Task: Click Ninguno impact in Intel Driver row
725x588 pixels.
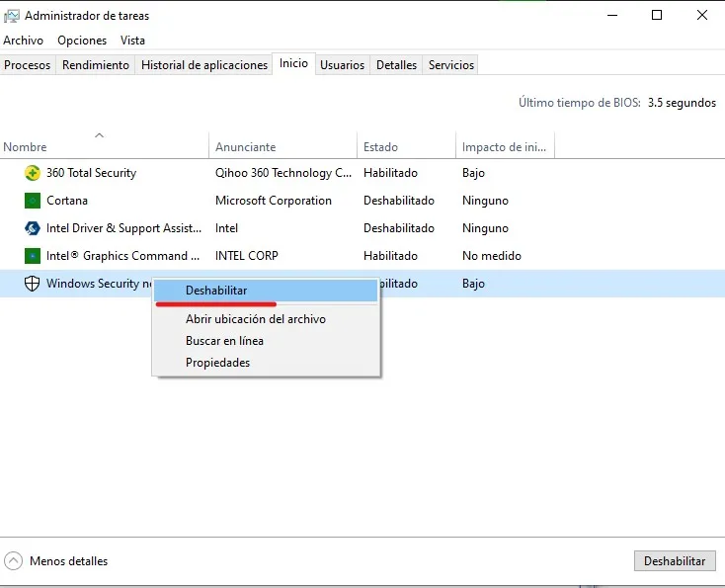Action: click(x=485, y=228)
